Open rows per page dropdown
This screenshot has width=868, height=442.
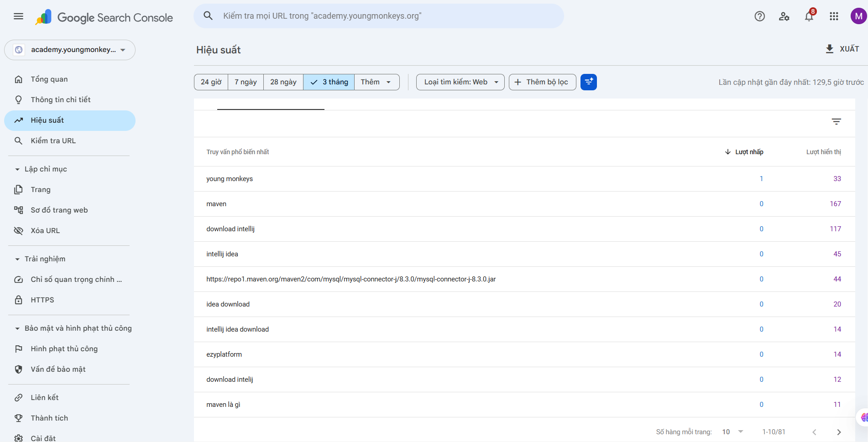pyautogui.click(x=732, y=432)
